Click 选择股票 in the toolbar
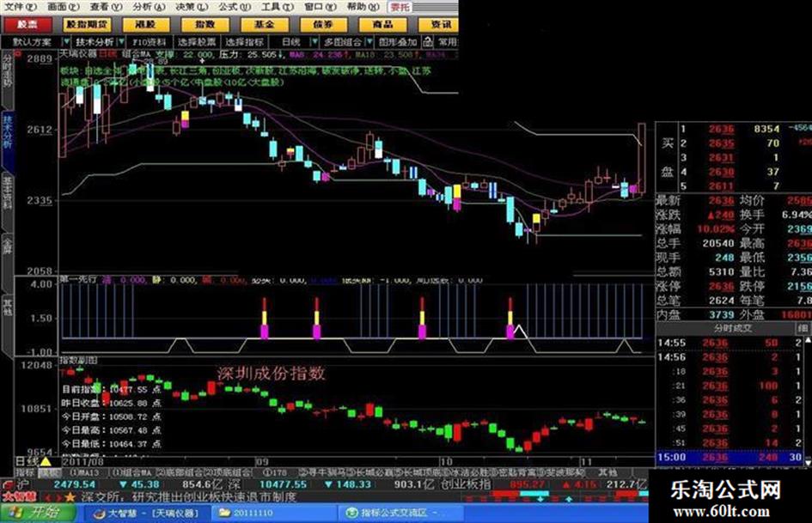 coord(197,42)
